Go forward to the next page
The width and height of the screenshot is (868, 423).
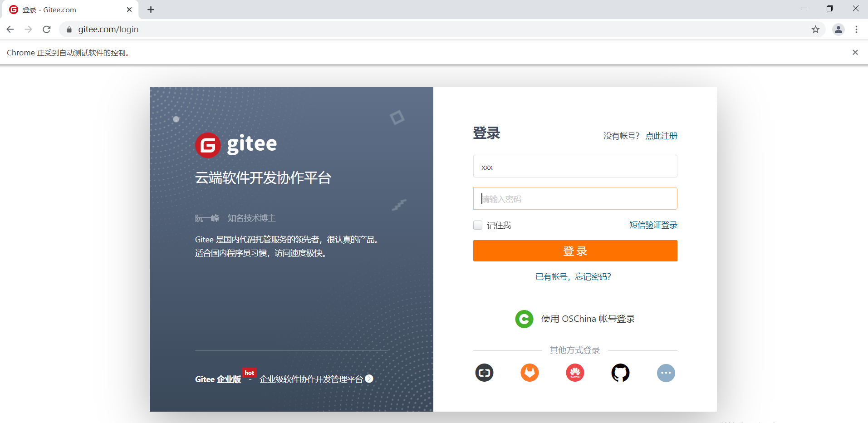pyautogui.click(x=29, y=30)
